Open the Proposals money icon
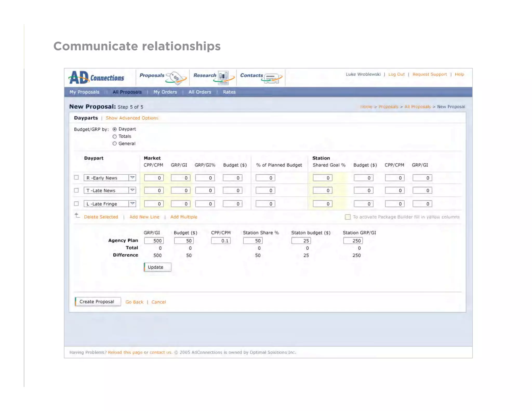Viewport: 532px width, 411px height. point(177,78)
